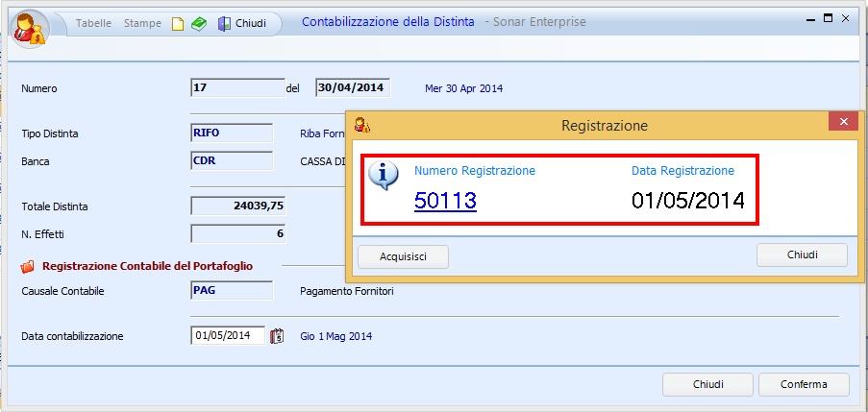The height and width of the screenshot is (412, 868).
Task: Open the calendar icon next to Data contabilizzazione
Action: pyautogui.click(x=278, y=336)
